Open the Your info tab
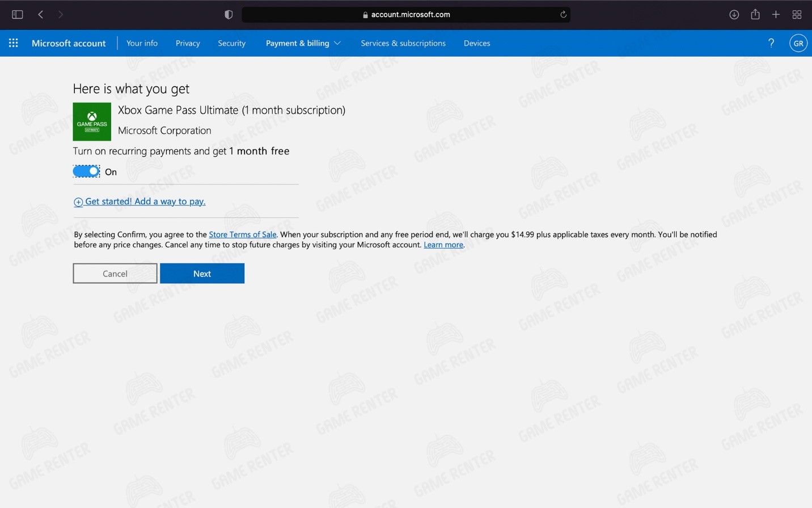 [x=142, y=43]
